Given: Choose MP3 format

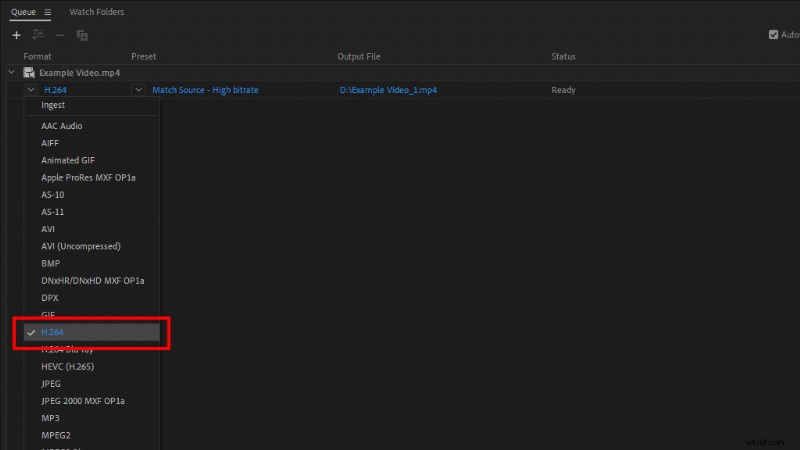Looking at the screenshot, I should pos(92,418).
